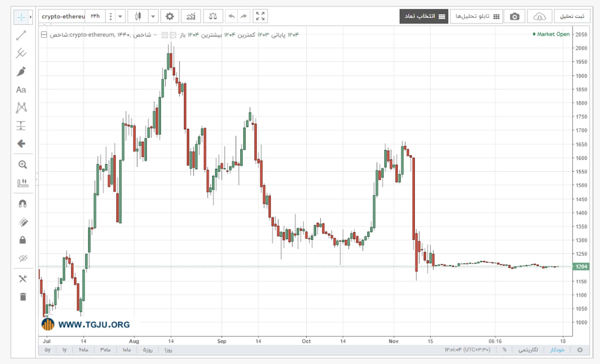Redo the last chart action
The width and height of the screenshot is (600, 364).
244,16
